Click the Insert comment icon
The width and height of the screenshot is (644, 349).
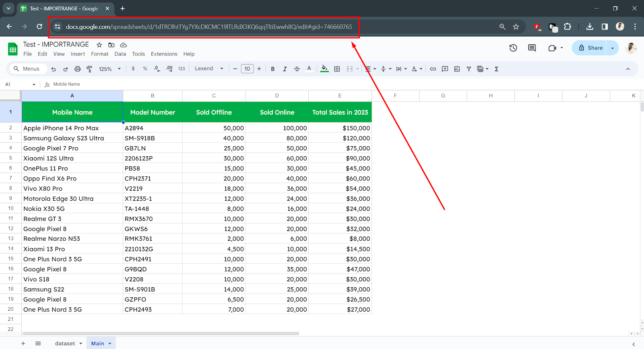click(445, 69)
